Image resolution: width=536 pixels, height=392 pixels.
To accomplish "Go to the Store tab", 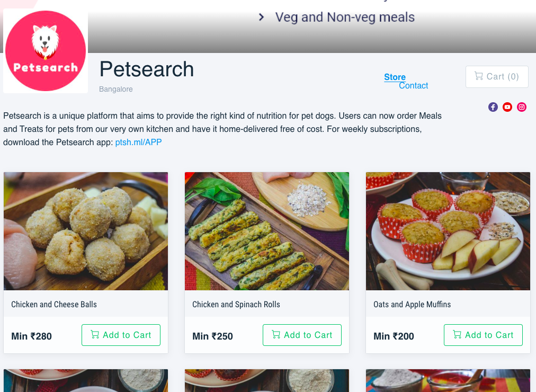I will (x=395, y=77).
